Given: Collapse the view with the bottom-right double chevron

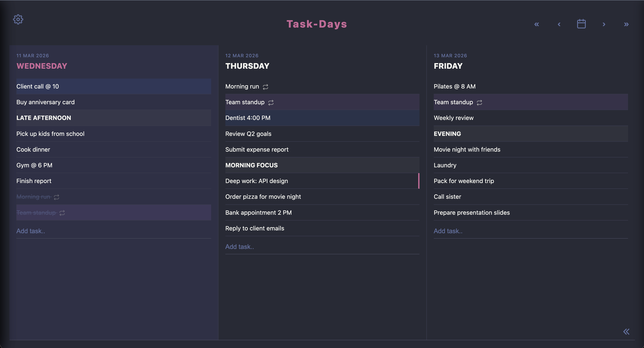Looking at the screenshot, I should tap(627, 331).
